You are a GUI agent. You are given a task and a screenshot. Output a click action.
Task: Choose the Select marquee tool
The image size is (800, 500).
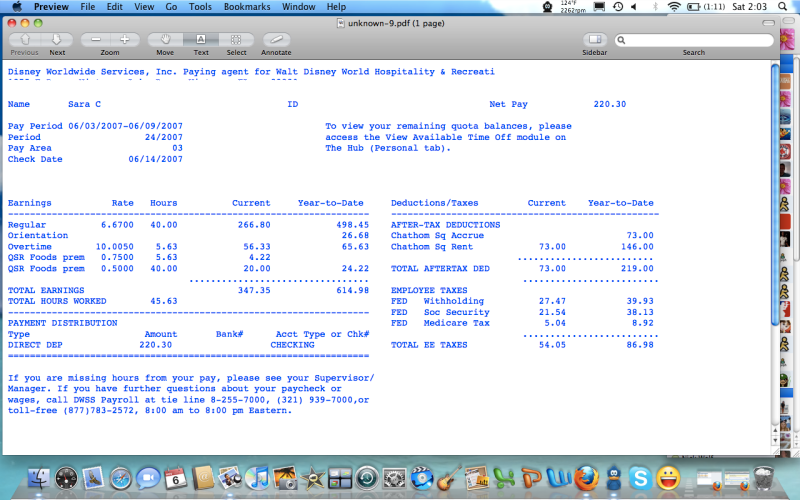click(x=236, y=40)
